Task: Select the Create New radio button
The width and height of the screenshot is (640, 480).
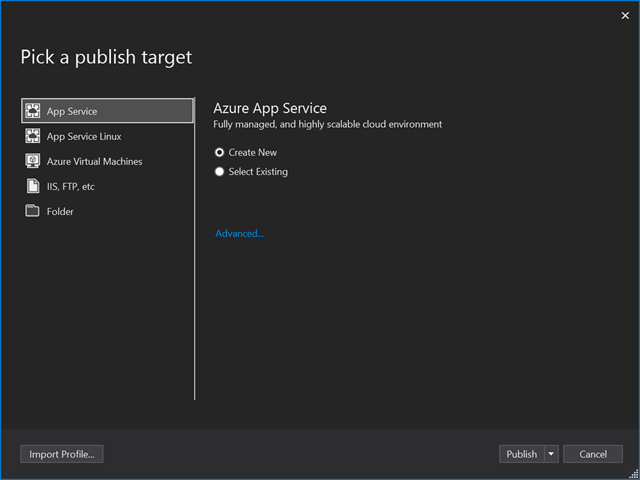Action: click(x=220, y=152)
